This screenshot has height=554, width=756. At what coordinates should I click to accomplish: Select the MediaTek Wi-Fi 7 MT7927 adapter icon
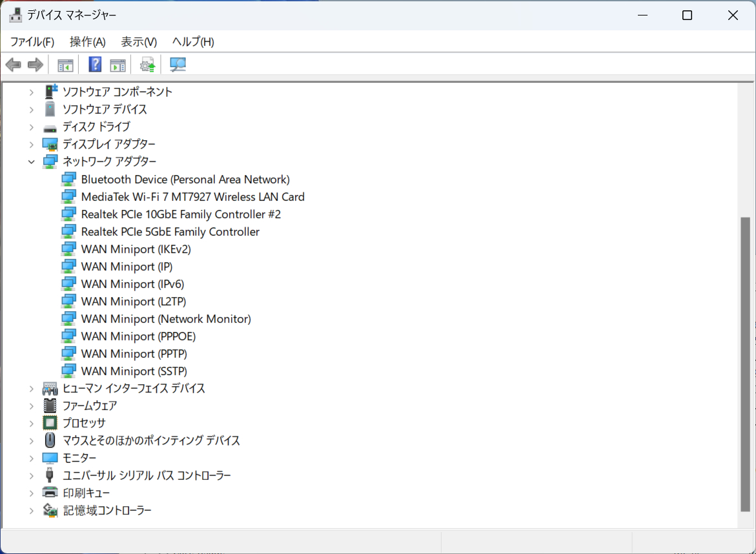(68, 197)
